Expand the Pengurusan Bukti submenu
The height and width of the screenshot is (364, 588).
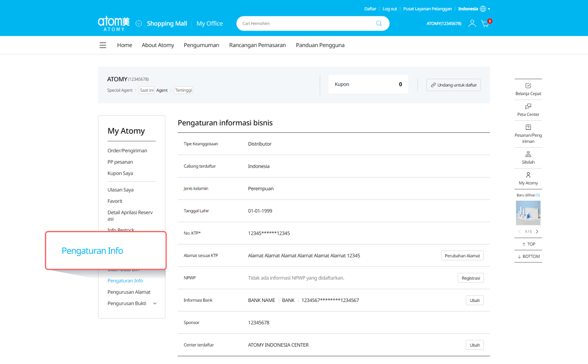[x=155, y=304]
